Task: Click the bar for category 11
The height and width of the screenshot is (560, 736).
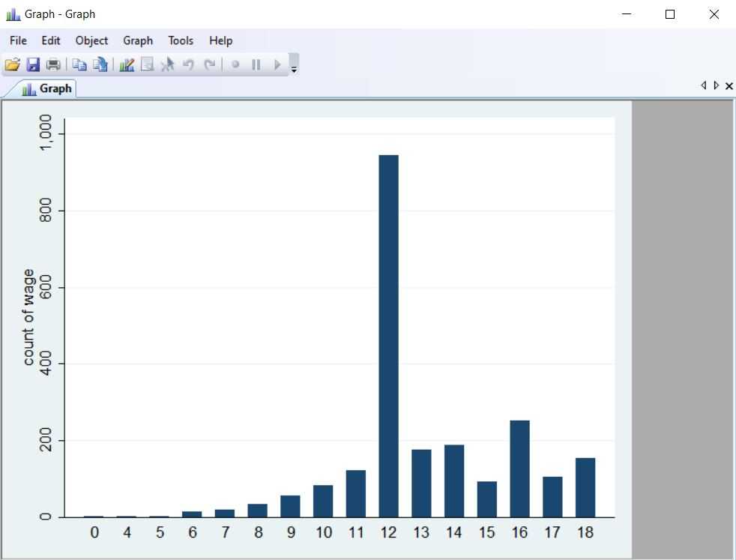Action: pyautogui.click(x=356, y=494)
